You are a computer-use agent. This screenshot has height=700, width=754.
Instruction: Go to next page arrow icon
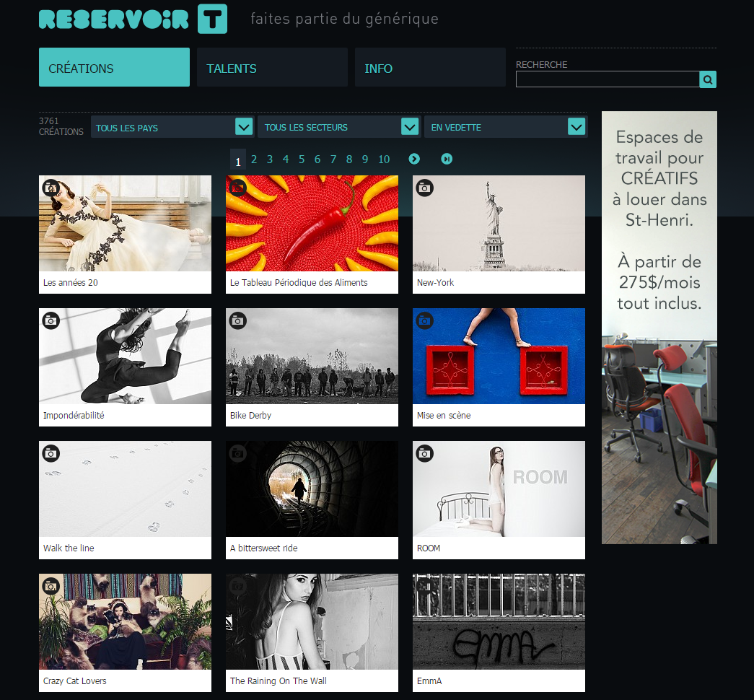click(x=414, y=159)
